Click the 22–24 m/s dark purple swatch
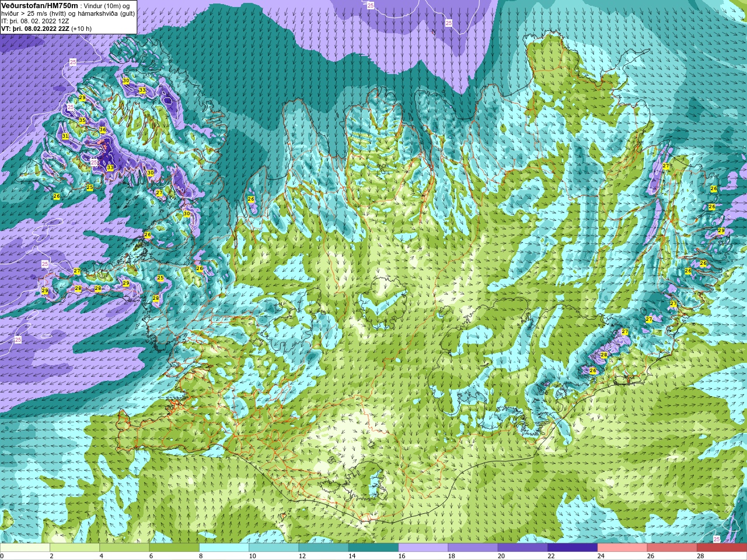This screenshot has height=560, width=747. point(573,548)
